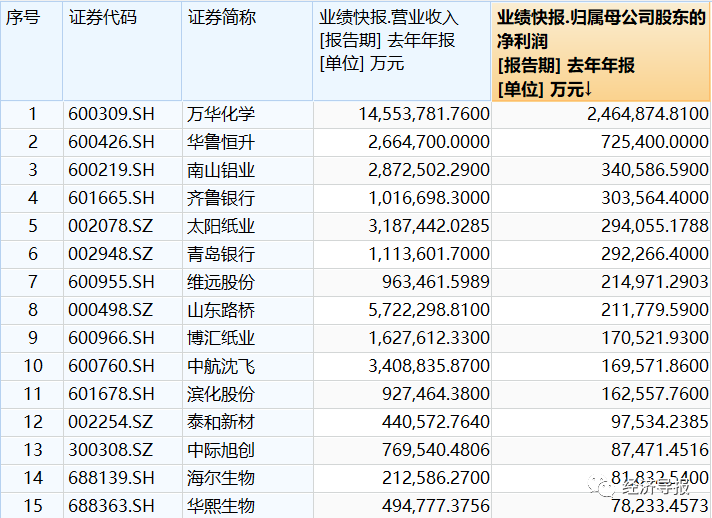Click net profit value 303,564.4000
712x518 pixels.
(x=655, y=198)
